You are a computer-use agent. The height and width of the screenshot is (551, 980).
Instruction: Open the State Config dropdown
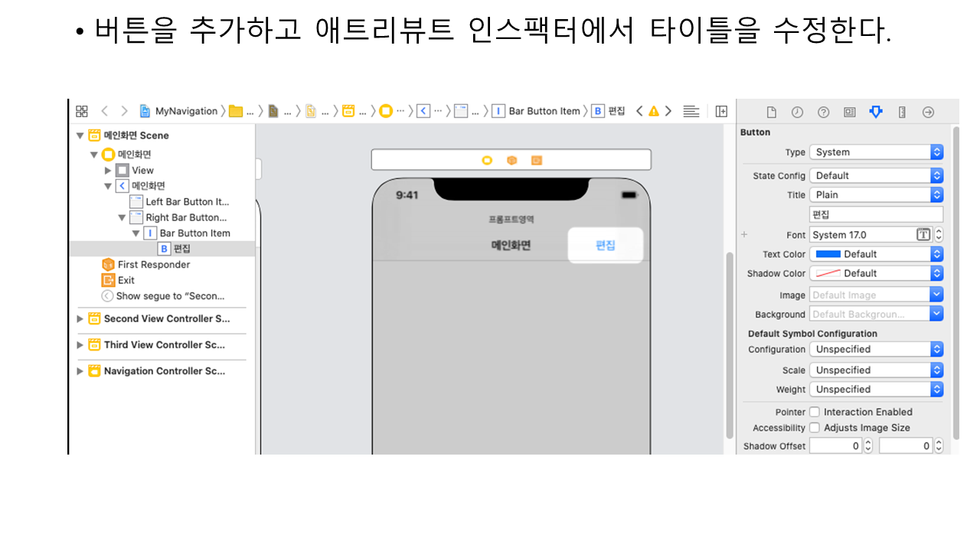(876, 175)
